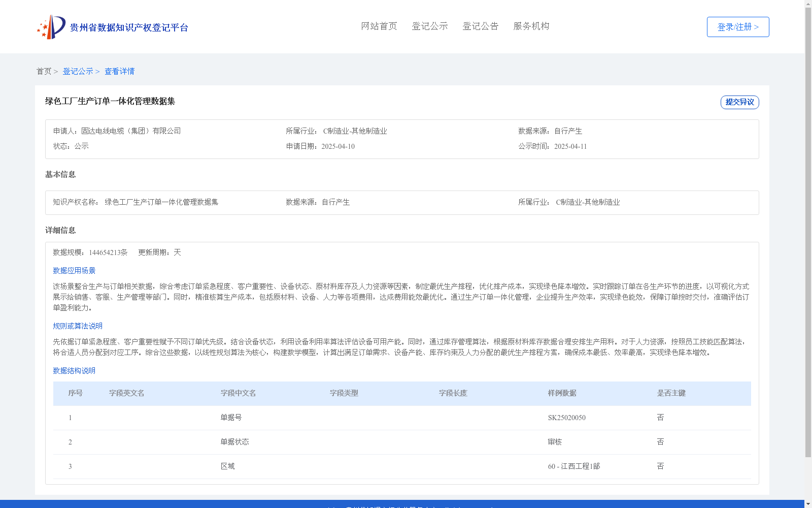Go to 登记公示 in the breadcrumb
The image size is (812, 508).
point(78,71)
